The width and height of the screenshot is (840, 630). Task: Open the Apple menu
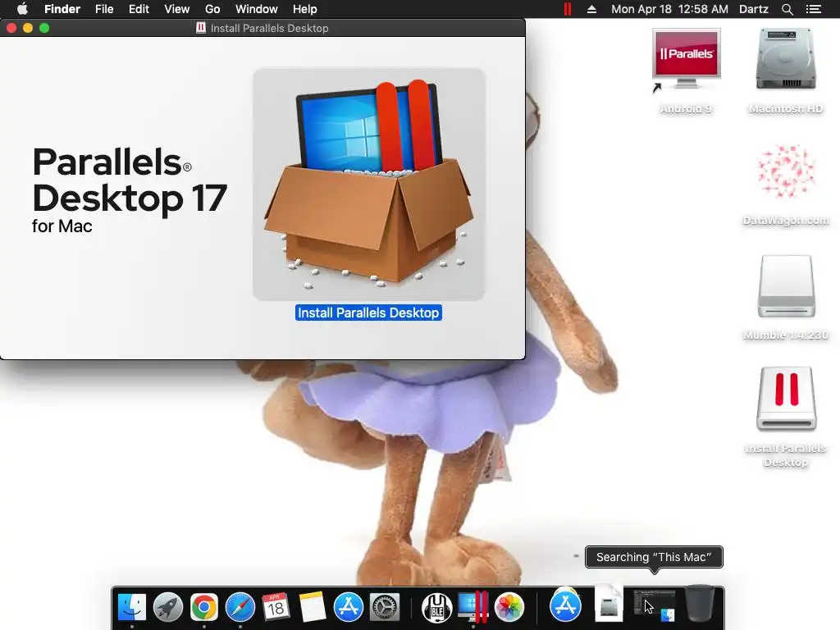click(x=22, y=9)
